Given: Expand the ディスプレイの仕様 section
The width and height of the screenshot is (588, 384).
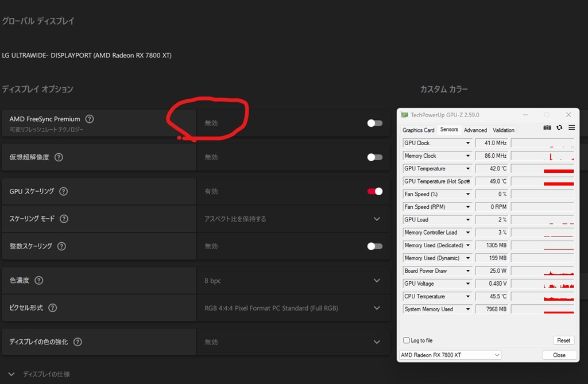Looking at the screenshot, I should (11, 374).
